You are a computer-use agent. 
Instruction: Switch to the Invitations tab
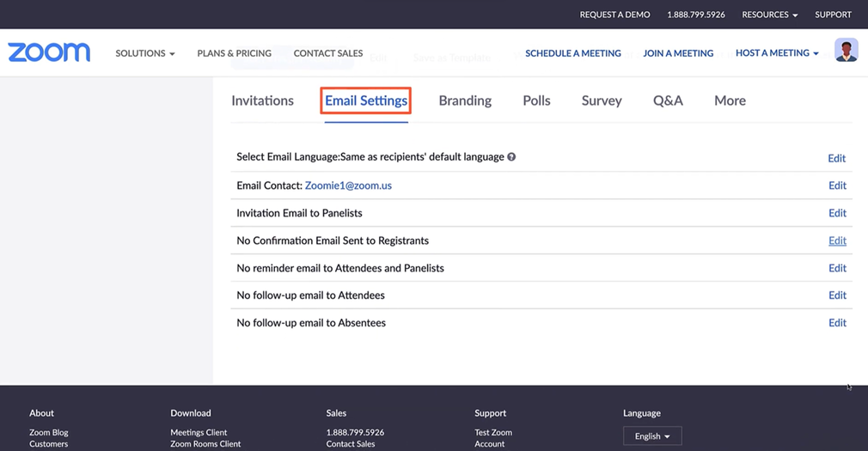pyautogui.click(x=262, y=101)
